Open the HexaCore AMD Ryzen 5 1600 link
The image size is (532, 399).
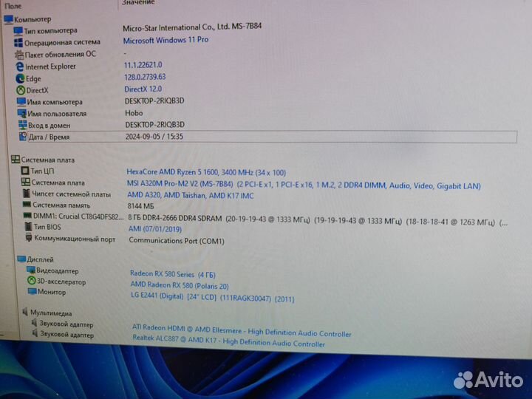click(x=206, y=172)
